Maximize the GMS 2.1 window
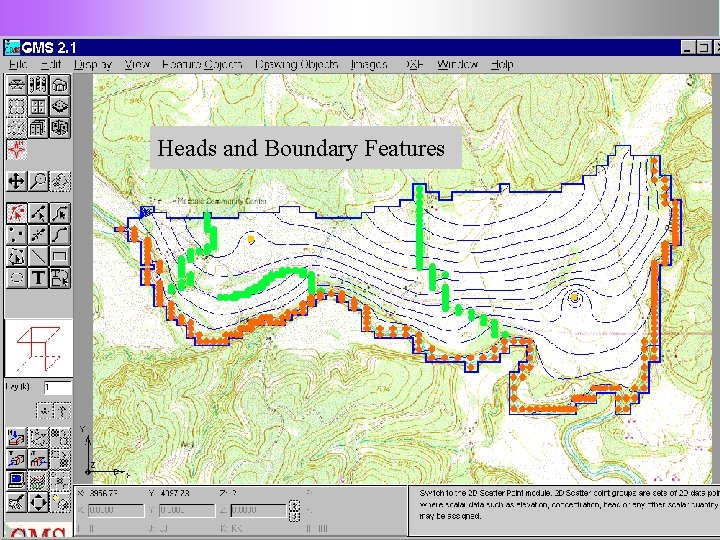This screenshot has width=720, height=540. tap(703, 47)
